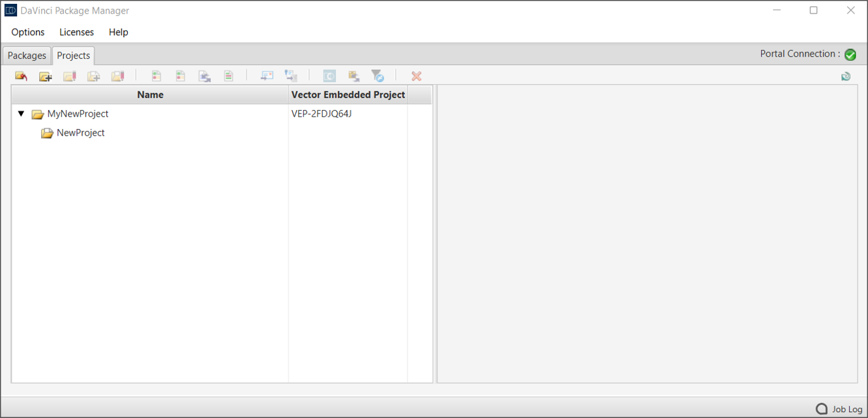Click the fifth greyed folder toolbar icon
The height and width of the screenshot is (418, 868).
(117, 76)
